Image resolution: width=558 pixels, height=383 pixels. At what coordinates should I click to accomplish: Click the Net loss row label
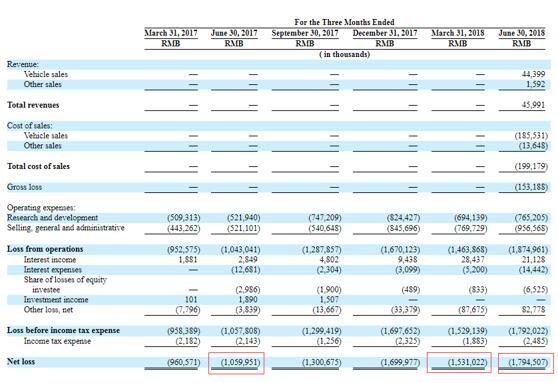click(21, 362)
